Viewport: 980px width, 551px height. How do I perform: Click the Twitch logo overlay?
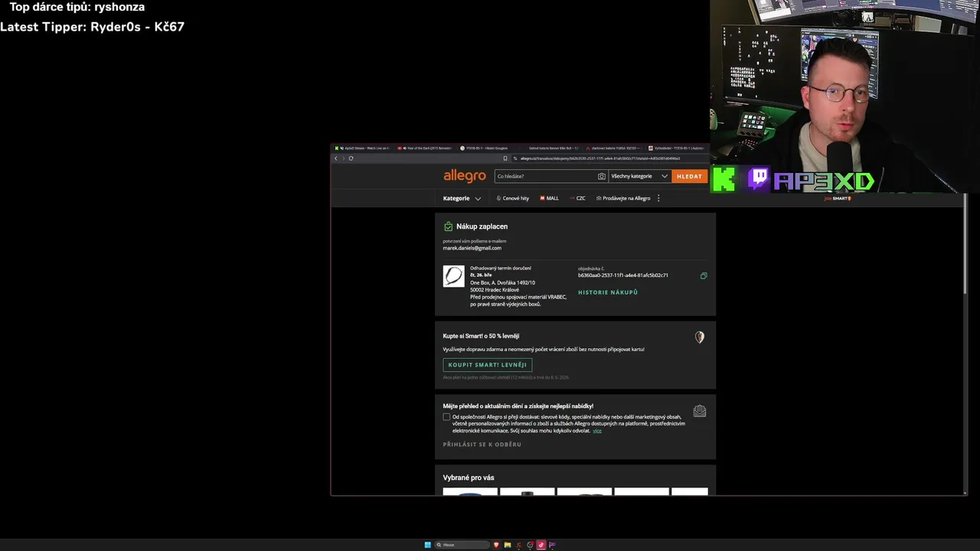759,179
